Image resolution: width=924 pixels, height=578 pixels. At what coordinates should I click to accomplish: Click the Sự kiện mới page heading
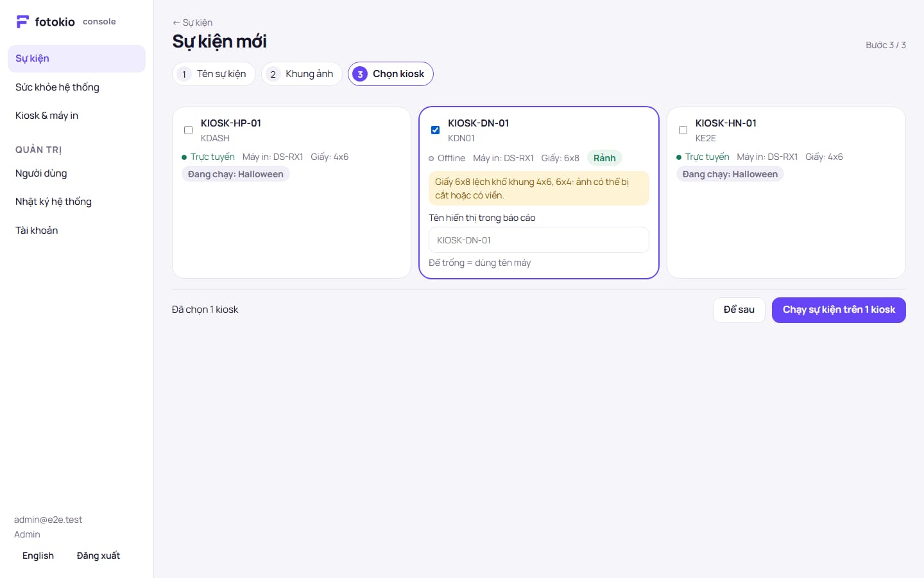(219, 42)
